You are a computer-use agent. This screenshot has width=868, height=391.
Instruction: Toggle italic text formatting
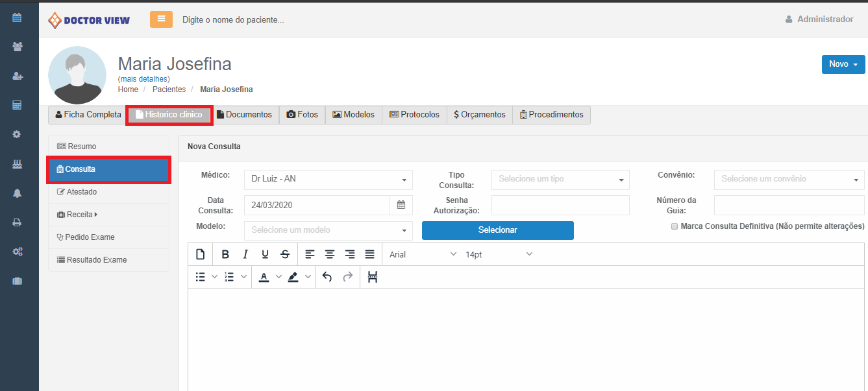click(x=245, y=254)
